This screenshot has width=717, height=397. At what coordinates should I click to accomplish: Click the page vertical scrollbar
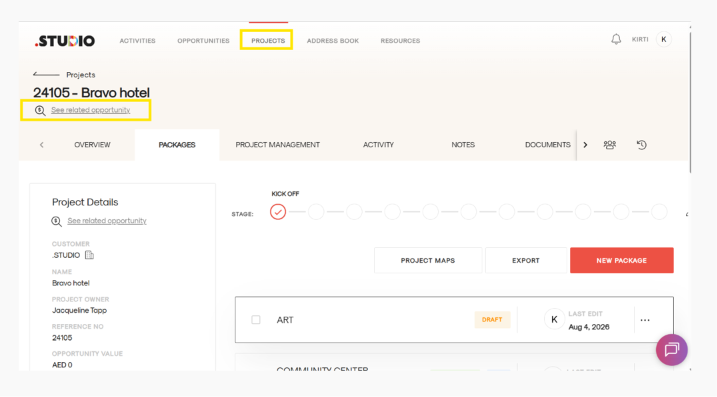[690, 102]
